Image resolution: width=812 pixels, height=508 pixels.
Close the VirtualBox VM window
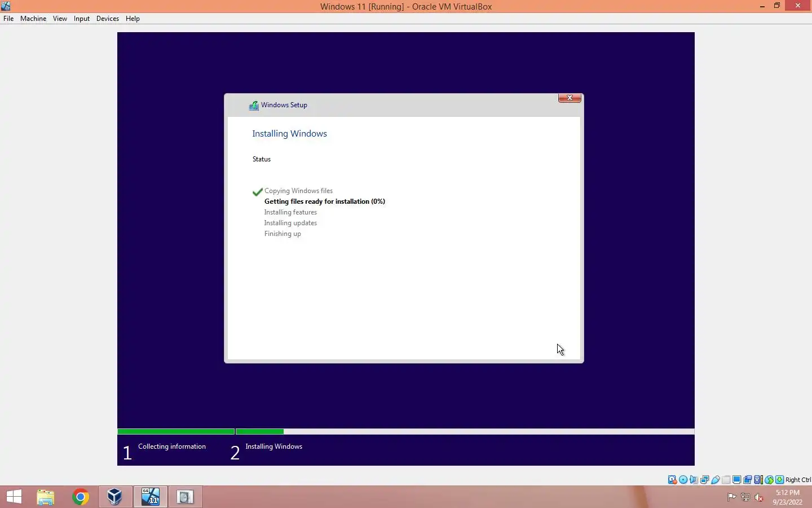[798, 6]
